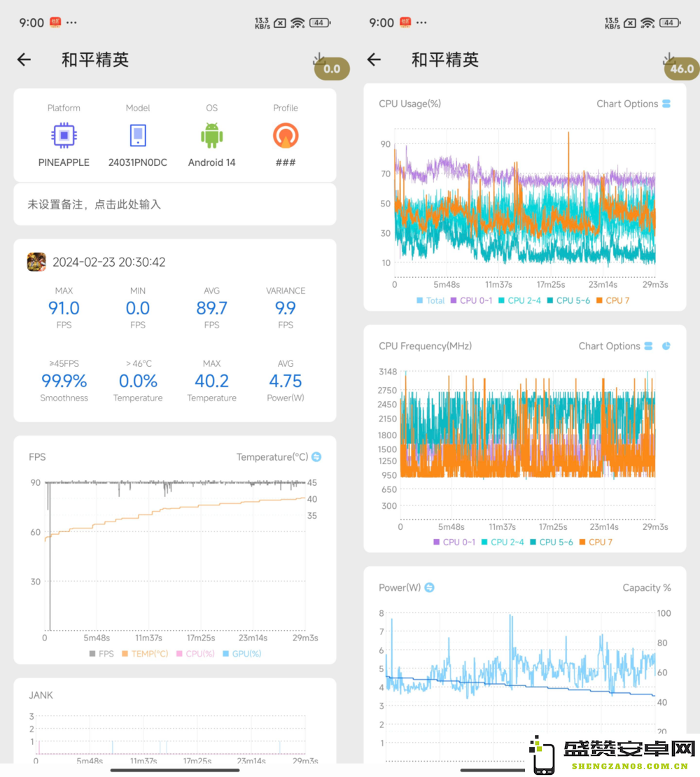Toggle the TEMP(°C) series in the legend
Image resolution: width=700 pixels, height=777 pixels.
145,654
